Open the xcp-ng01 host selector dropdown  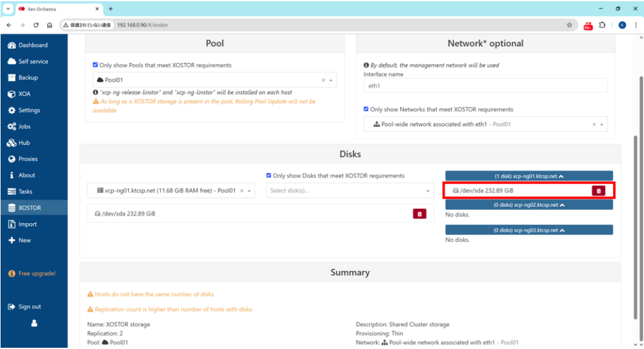pos(249,191)
